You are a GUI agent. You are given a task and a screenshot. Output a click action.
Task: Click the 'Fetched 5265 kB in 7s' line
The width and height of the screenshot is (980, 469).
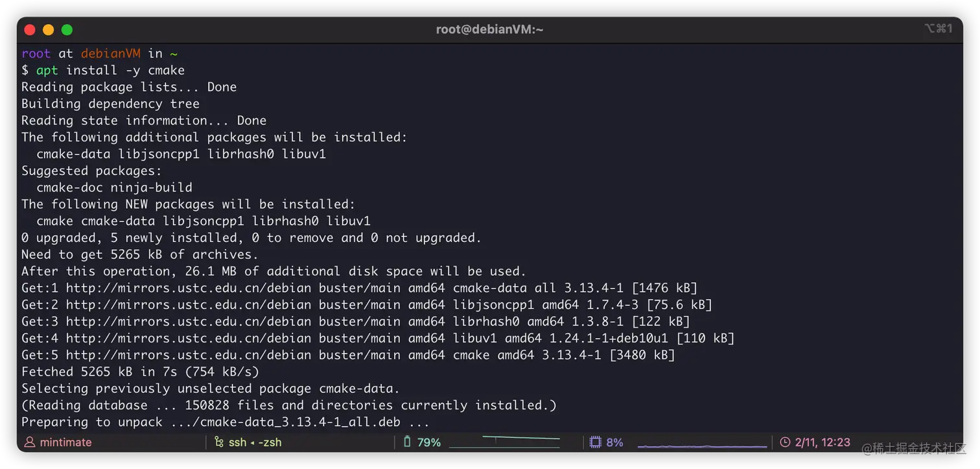(140, 372)
